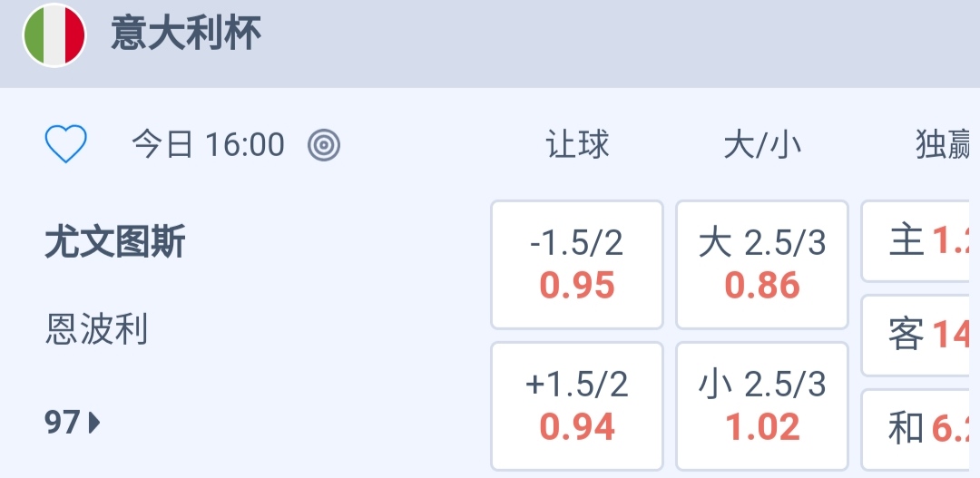Pick 小 2.5/3 odds 1.02
The image size is (980, 478).
(x=762, y=405)
